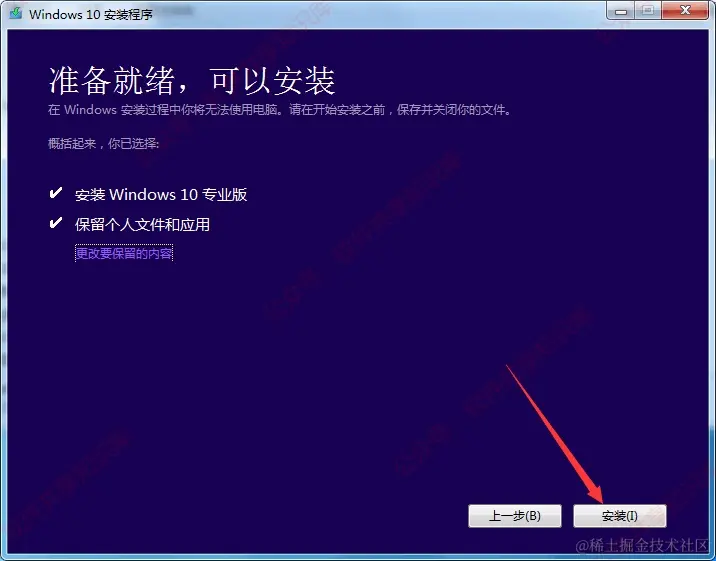Click the heading 准备就绪，可以安装
The width and height of the screenshot is (716, 561).
[x=192, y=81]
